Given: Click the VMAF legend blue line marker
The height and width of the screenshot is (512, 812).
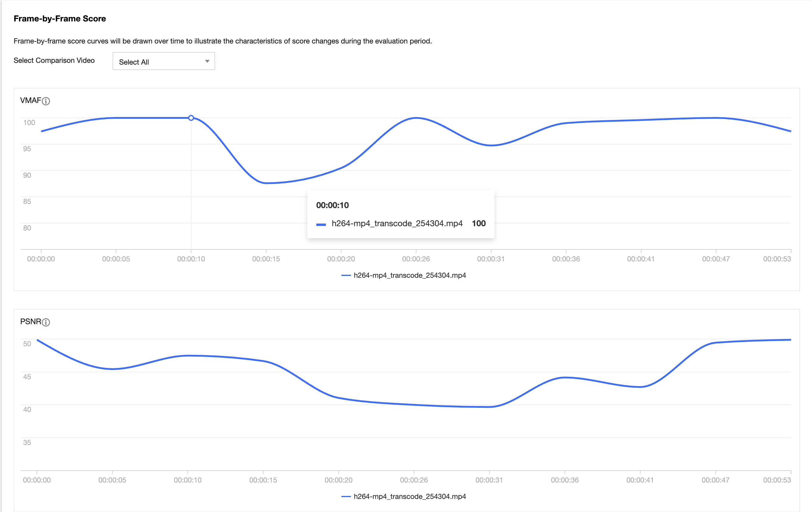Looking at the screenshot, I should (346, 275).
